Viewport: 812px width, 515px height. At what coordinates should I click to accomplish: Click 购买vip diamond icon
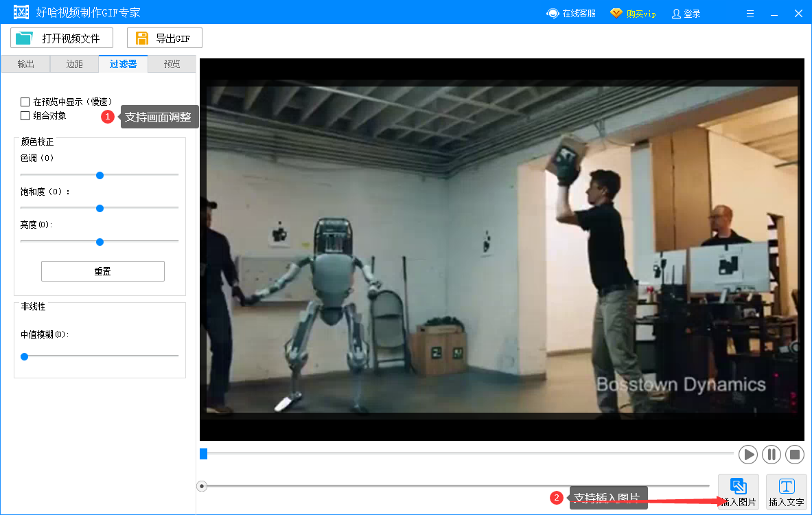616,13
